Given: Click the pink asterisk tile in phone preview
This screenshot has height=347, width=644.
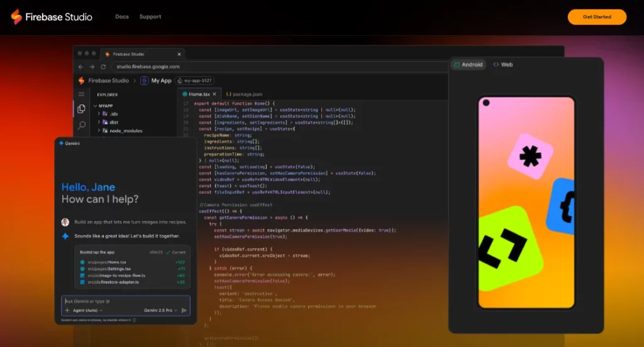Looking at the screenshot, I should coord(530,156).
